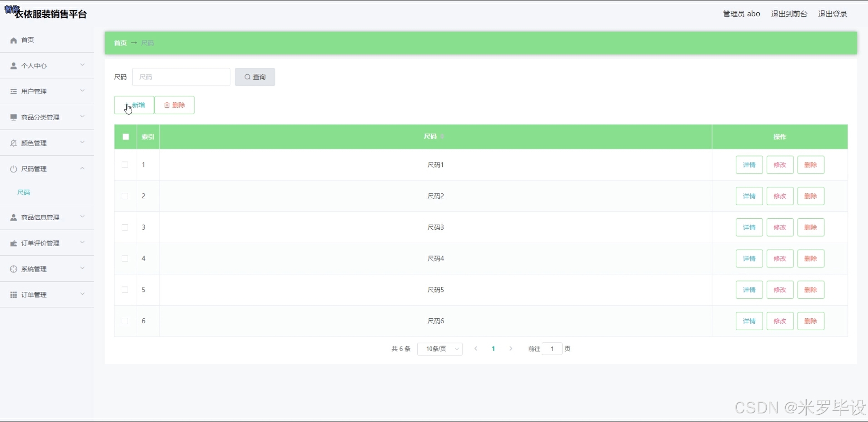Go to previous page arrow in pagination
868x422 pixels.
(x=476, y=349)
